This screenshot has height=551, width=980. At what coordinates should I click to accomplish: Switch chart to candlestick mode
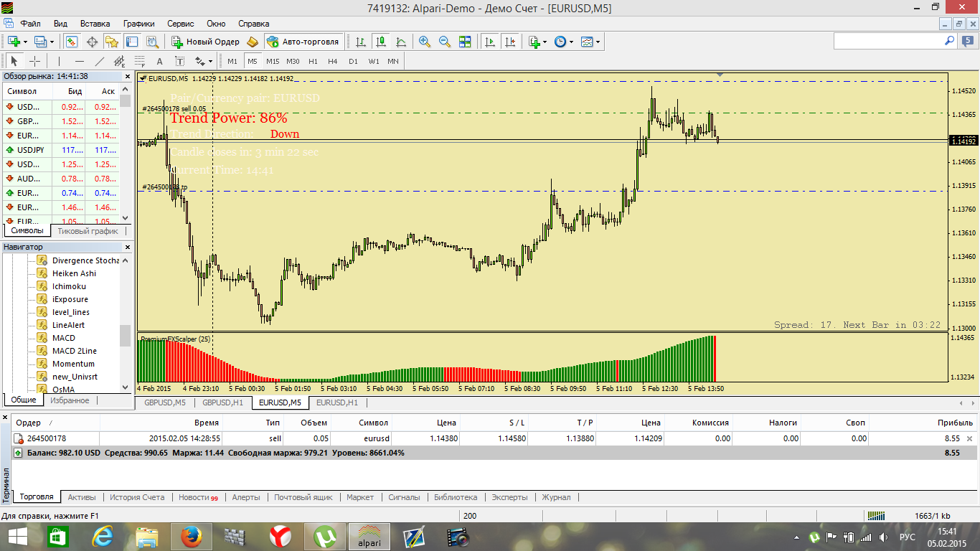click(x=381, y=42)
